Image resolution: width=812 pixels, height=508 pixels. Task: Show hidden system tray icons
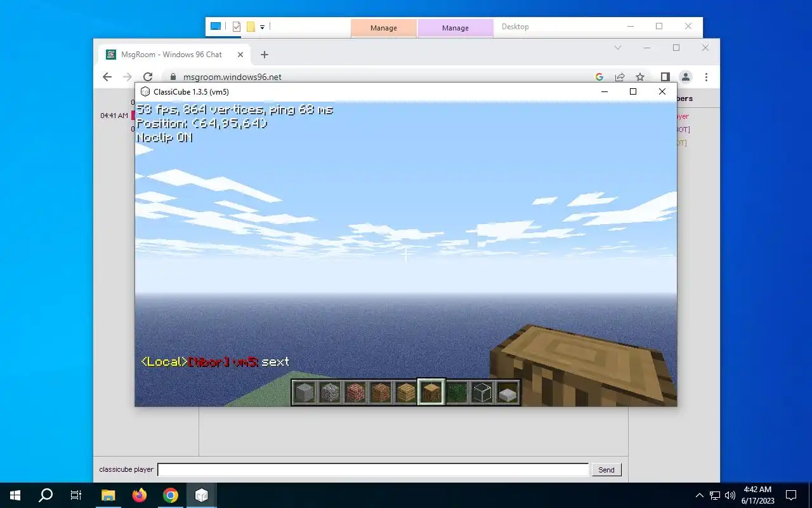click(x=700, y=495)
